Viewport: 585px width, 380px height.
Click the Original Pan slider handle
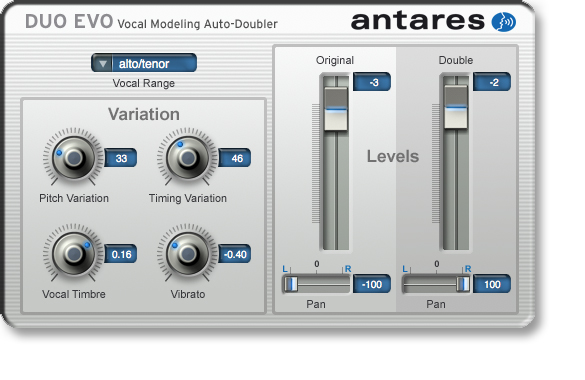[291, 284]
